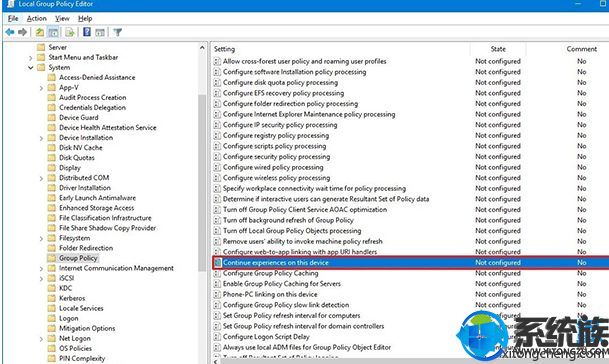Select 'Configure Logon Script Delay' setting
Image resolution: width=609 pixels, height=364 pixels.
pos(266,337)
